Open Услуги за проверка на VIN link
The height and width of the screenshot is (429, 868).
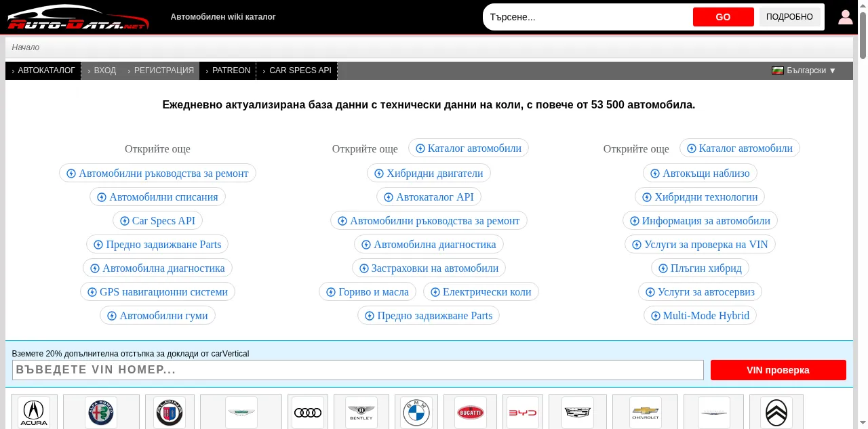coord(700,244)
